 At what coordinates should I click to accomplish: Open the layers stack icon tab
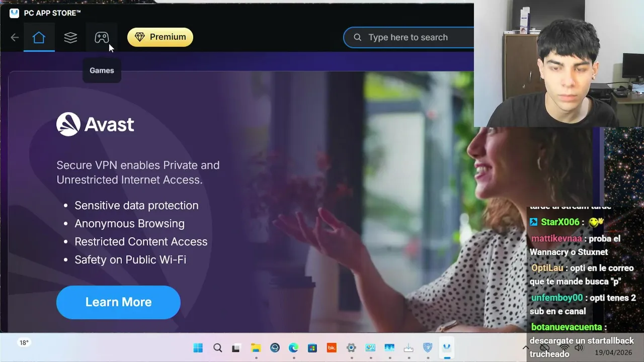[x=70, y=37]
